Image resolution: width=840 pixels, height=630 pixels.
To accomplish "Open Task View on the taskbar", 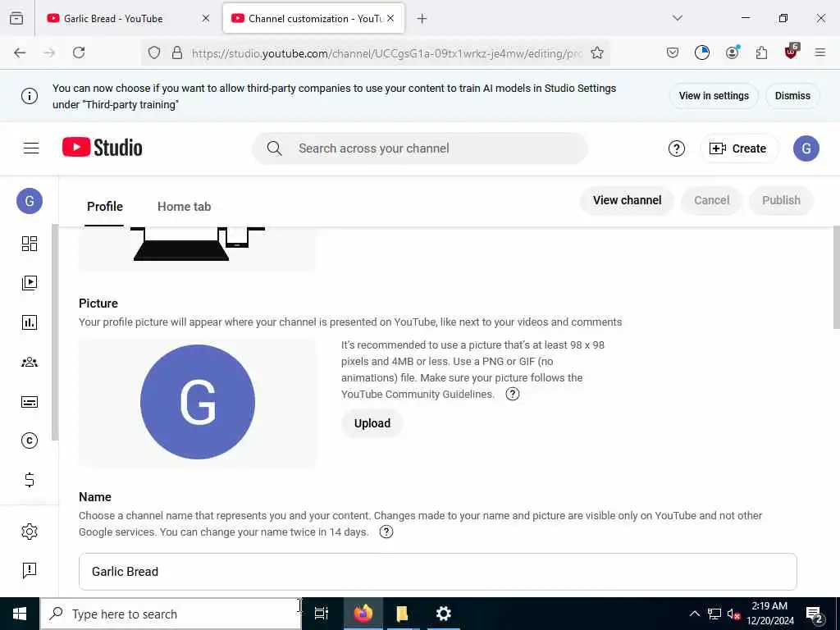I will (x=321, y=614).
